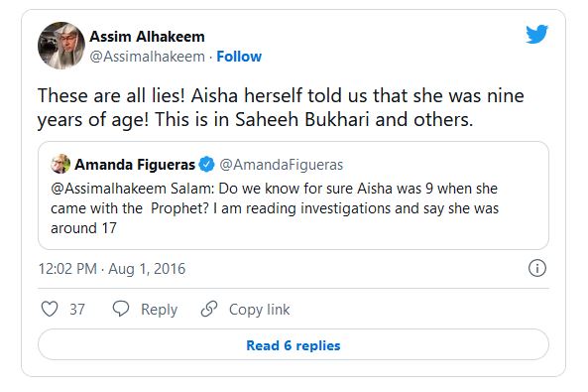Click the Twitter bird logo
Image resolution: width=588 pixels, height=392 pixels.
[536, 34]
